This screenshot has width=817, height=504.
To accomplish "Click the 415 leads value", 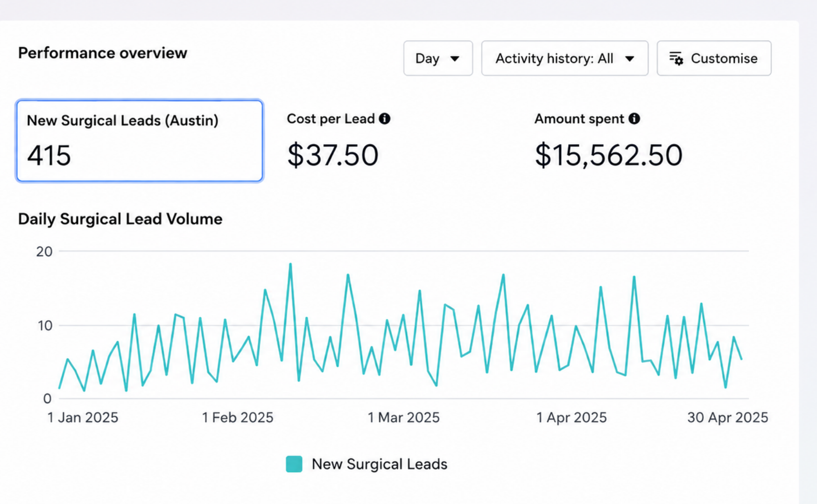I will (49, 155).
